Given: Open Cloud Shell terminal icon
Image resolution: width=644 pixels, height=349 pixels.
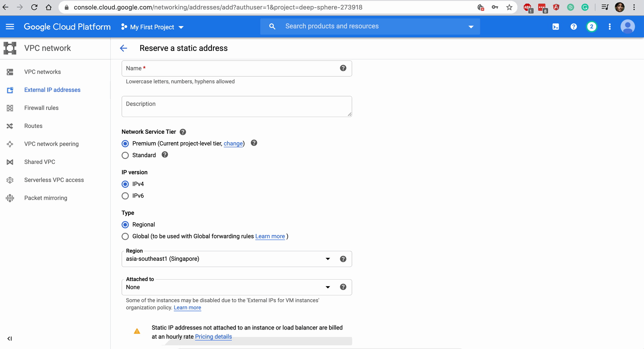Looking at the screenshot, I should click(x=556, y=27).
